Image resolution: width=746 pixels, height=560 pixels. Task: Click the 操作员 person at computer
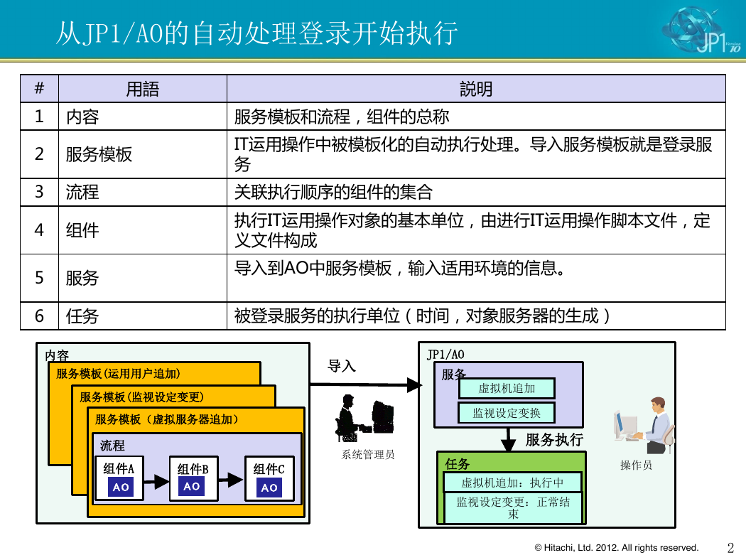pyautogui.click(x=644, y=426)
